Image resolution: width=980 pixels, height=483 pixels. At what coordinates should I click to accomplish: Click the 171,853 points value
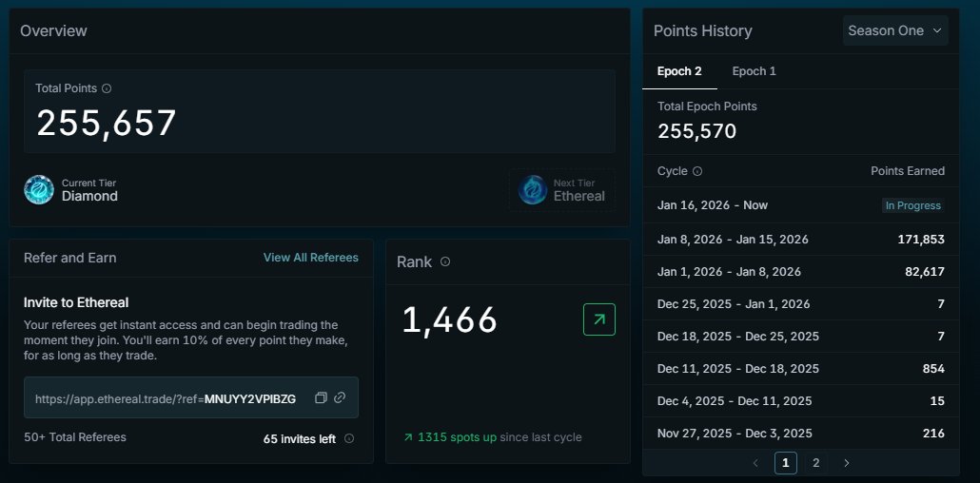(921, 240)
